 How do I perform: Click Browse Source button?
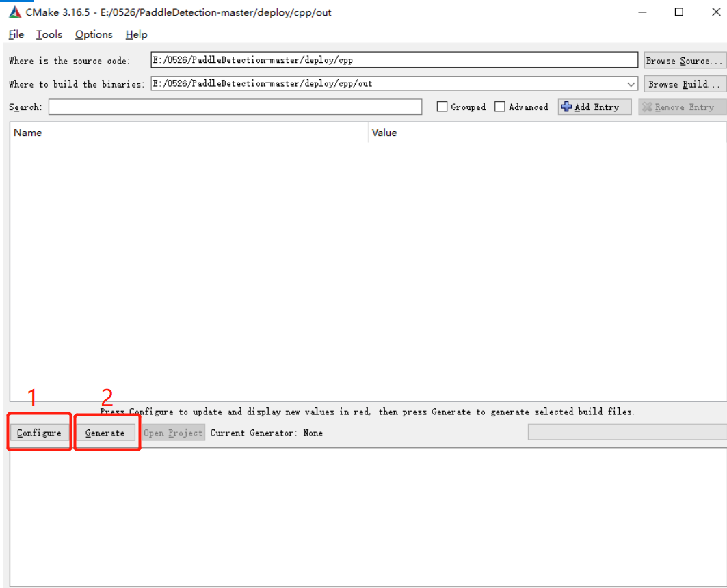pos(685,61)
